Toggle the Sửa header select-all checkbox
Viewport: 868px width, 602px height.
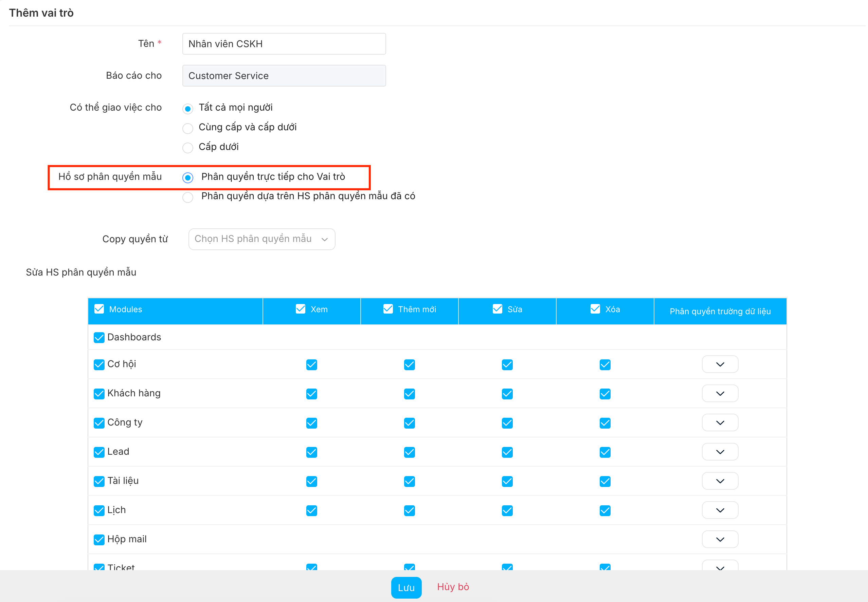pos(497,309)
